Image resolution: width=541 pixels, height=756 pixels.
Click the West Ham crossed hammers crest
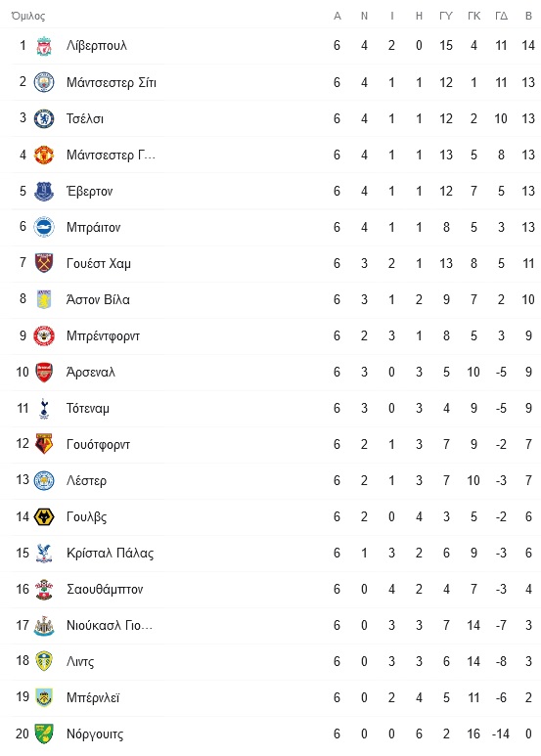pyautogui.click(x=44, y=263)
